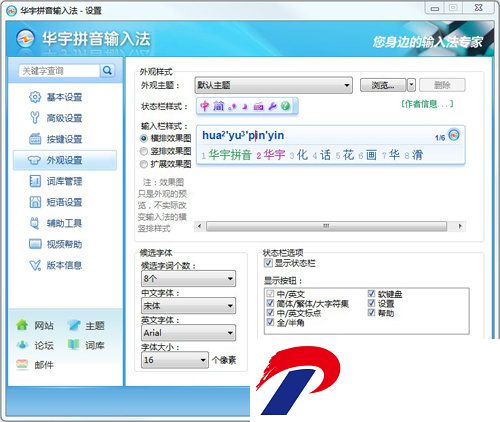Click the 外观设置 shirt icon
The image size is (500, 422).
coord(34,160)
